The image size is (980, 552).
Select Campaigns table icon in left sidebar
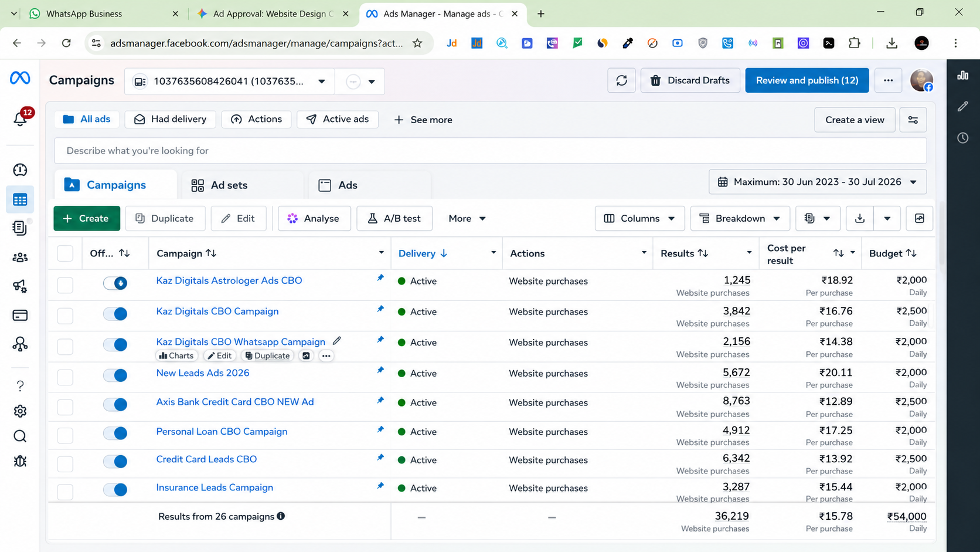[20, 199]
